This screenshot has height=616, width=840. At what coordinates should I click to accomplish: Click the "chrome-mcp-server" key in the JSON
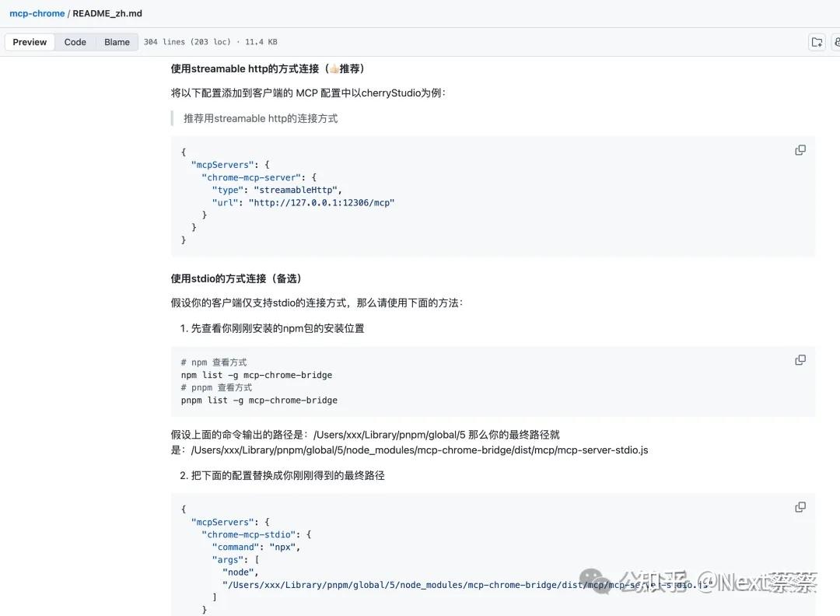tap(251, 177)
